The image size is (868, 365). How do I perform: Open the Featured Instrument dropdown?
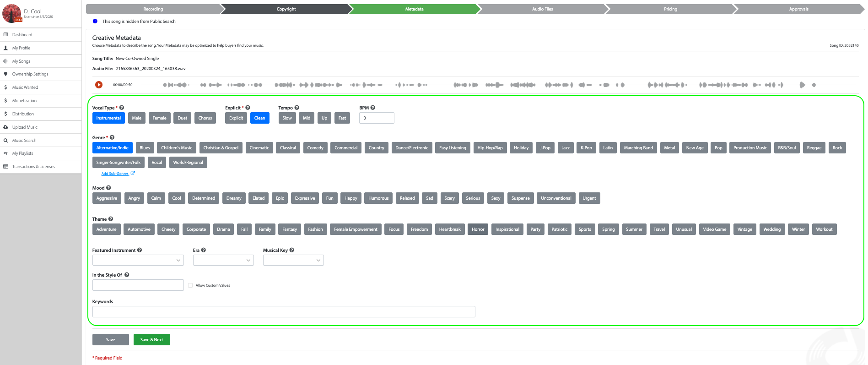click(x=138, y=260)
